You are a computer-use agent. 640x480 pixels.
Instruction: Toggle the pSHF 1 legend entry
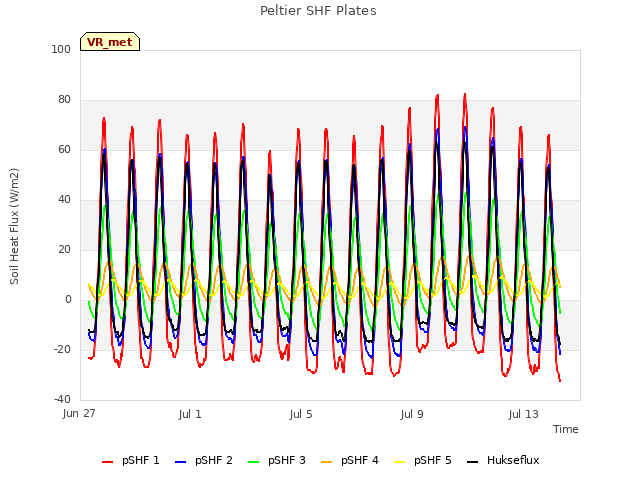coord(131,460)
